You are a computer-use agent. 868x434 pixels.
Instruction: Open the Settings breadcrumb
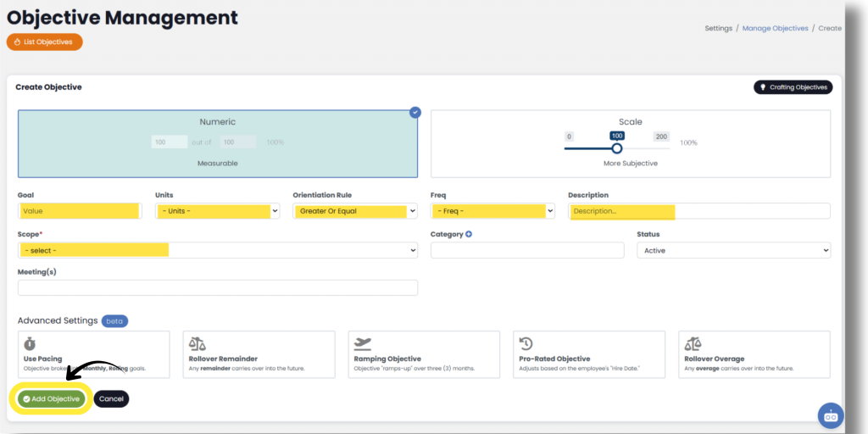pos(718,28)
